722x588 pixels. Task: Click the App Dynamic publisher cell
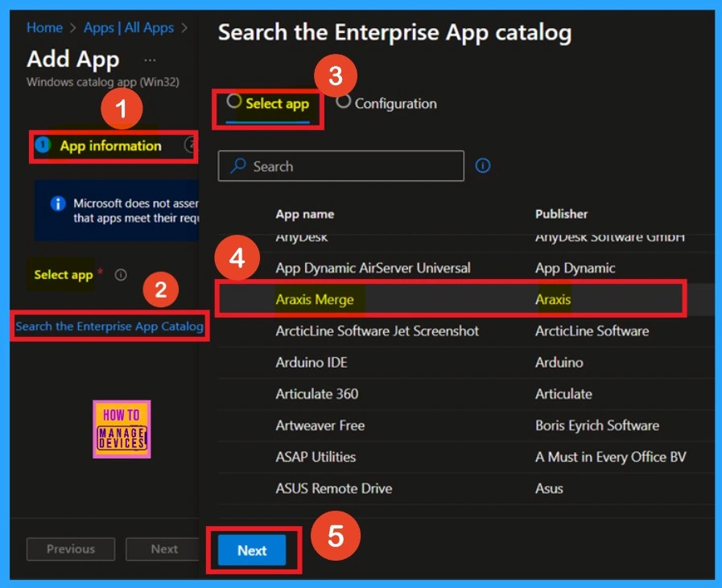click(x=576, y=268)
